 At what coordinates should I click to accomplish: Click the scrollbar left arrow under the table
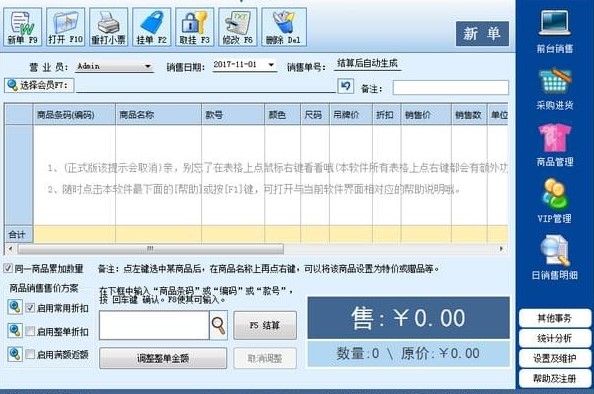11,249
